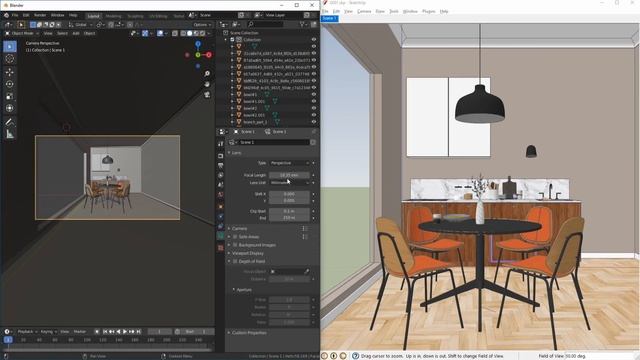640x360 pixels.
Task: Open the Render menu in Blender
Action: coord(40,15)
